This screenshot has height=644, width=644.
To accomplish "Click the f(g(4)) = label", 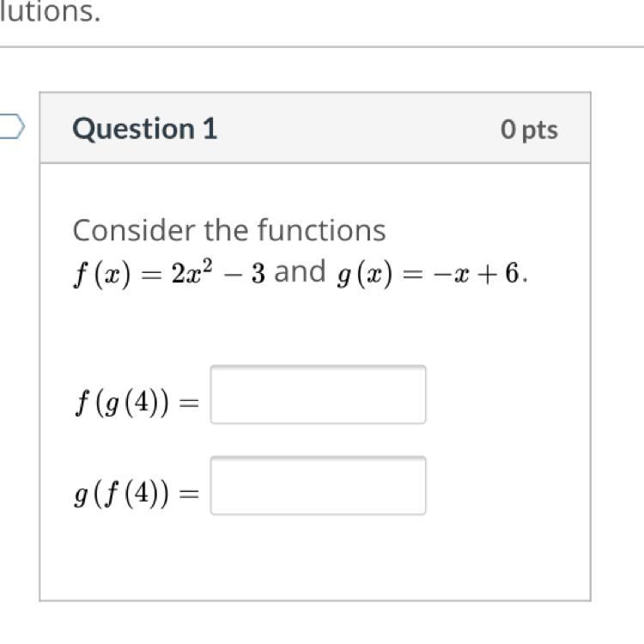I will [x=136, y=404].
